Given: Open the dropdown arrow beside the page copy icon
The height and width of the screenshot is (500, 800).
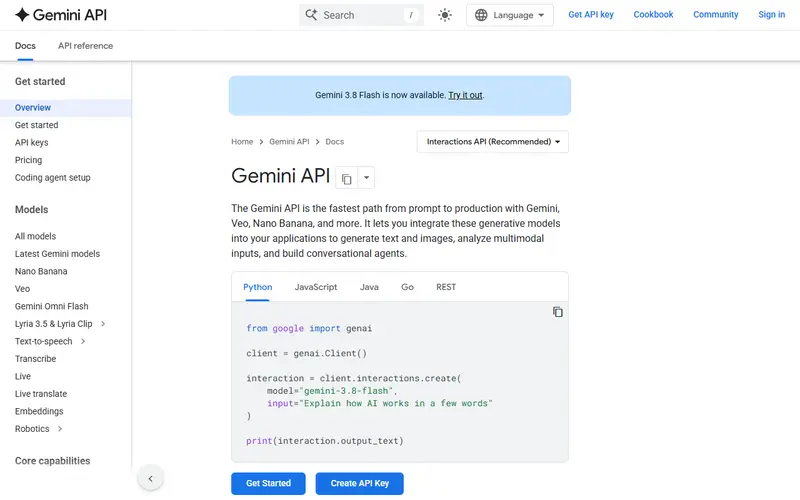Looking at the screenshot, I should tap(366, 178).
